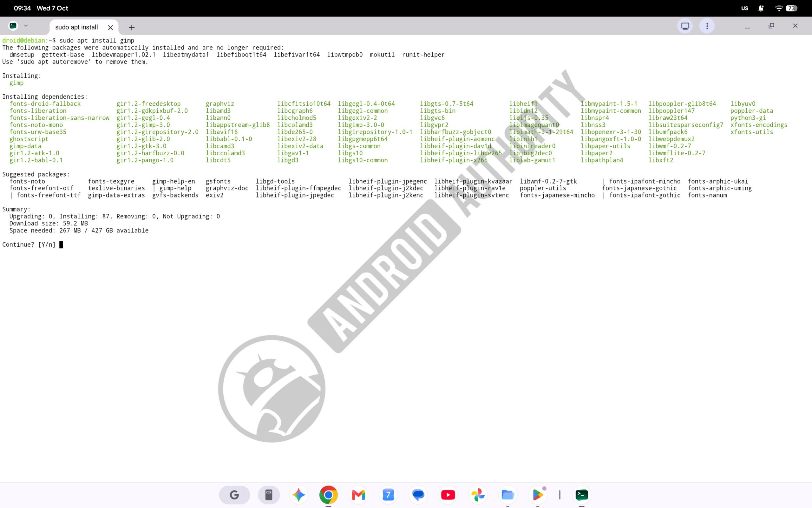Click the 'gimp-help-en' suggested package

(174, 181)
